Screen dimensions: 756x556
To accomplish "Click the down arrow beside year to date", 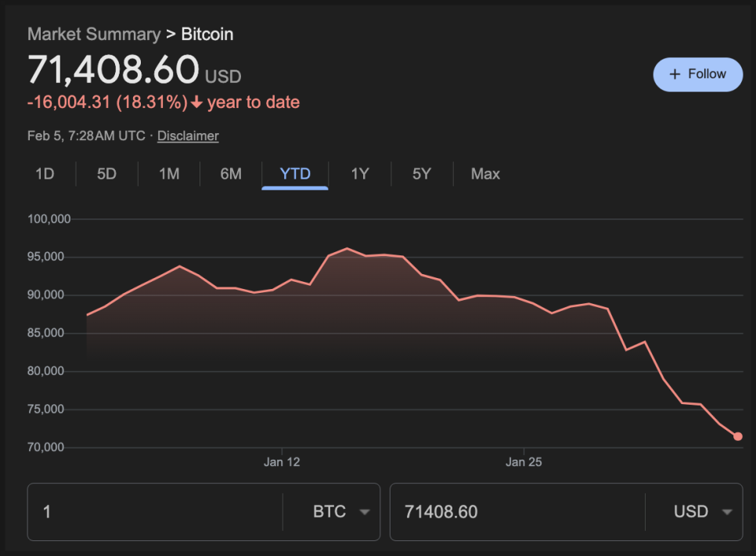I will tap(196, 103).
